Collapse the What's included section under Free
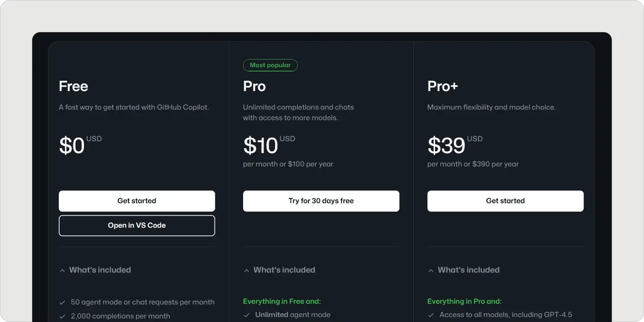 coord(100,270)
